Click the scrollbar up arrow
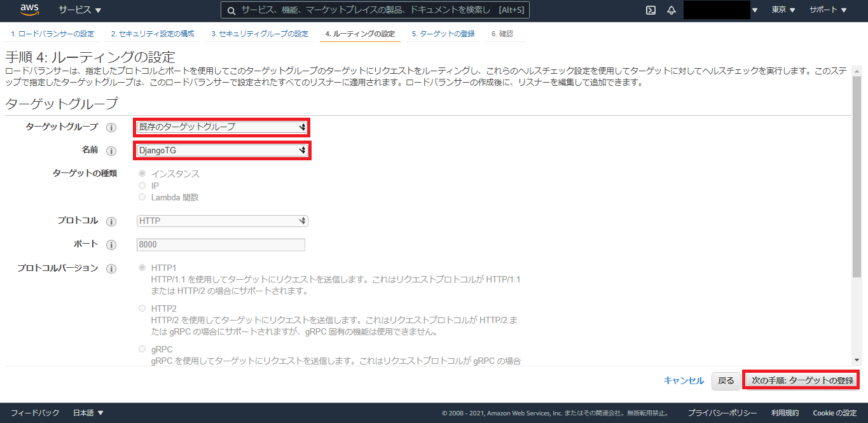 (x=857, y=71)
